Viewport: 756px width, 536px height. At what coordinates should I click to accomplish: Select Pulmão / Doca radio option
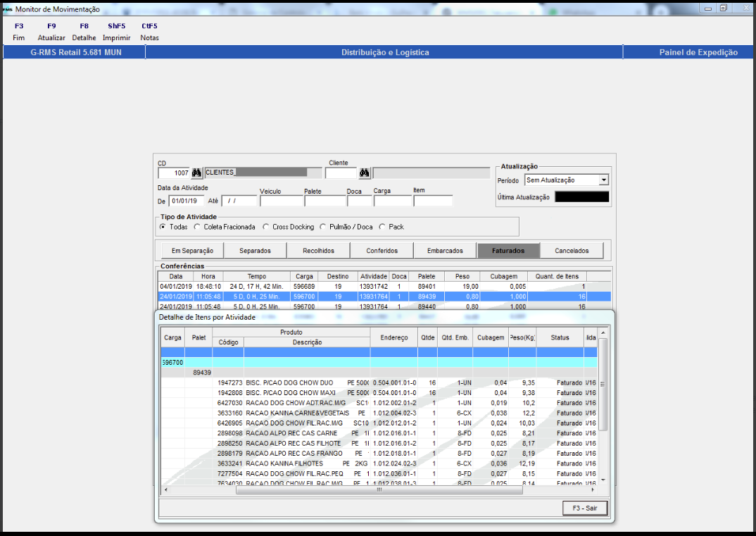click(322, 227)
